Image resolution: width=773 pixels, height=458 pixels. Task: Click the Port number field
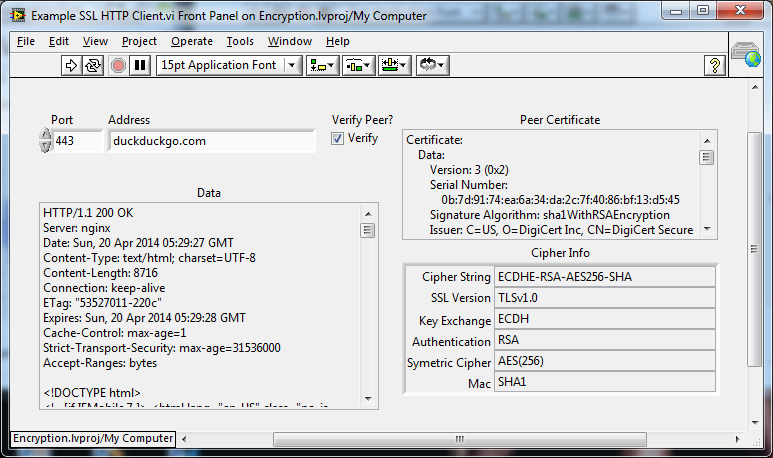(x=77, y=141)
